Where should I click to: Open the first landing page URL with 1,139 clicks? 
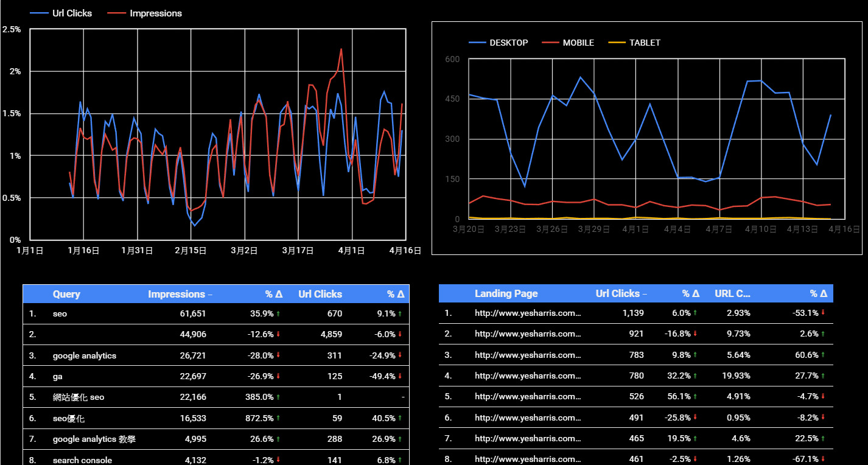tap(528, 313)
